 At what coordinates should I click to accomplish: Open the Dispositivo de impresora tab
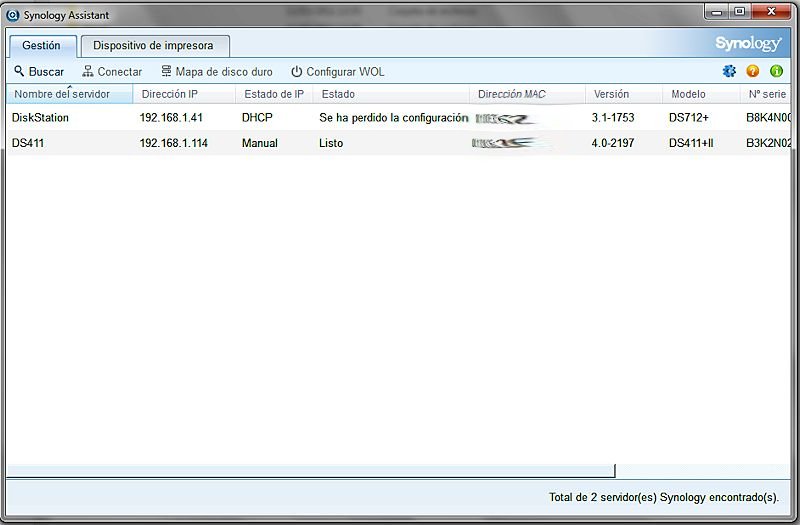(x=154, y=46)
